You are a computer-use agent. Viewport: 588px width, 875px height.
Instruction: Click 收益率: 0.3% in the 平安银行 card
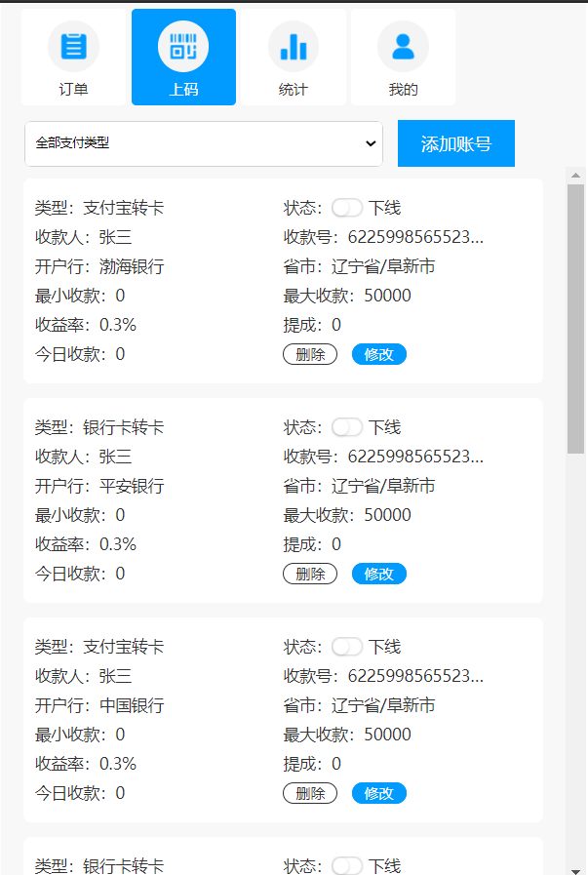coord(86,544)
